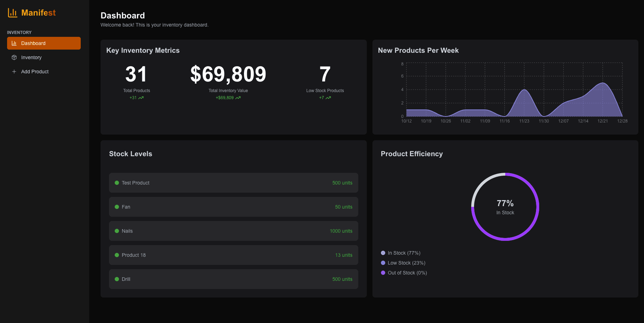
Task: Click the Drill 500 units value
Action: pos(342,279)
